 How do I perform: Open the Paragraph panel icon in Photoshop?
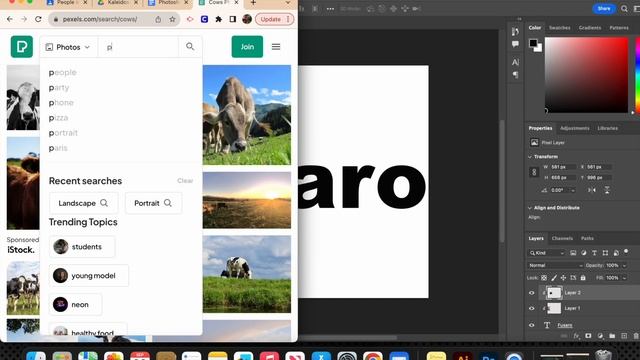click(515, 75)
